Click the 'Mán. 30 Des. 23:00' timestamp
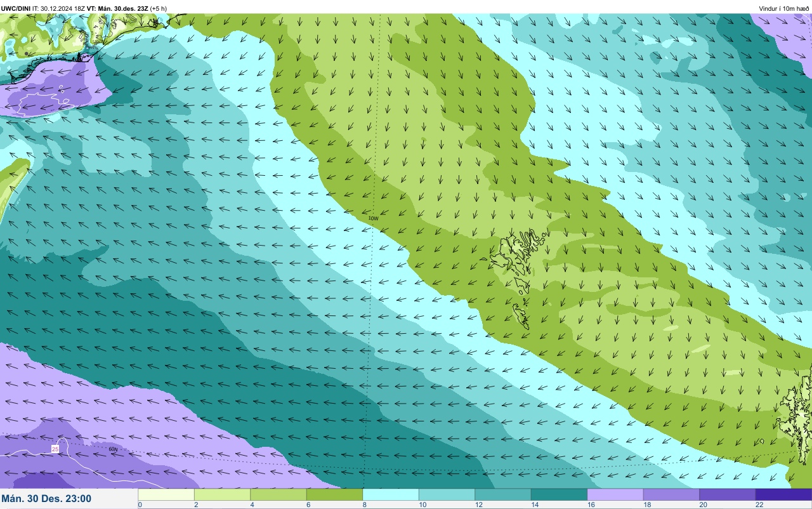This screenshot has height=509, width=812. 46,499
